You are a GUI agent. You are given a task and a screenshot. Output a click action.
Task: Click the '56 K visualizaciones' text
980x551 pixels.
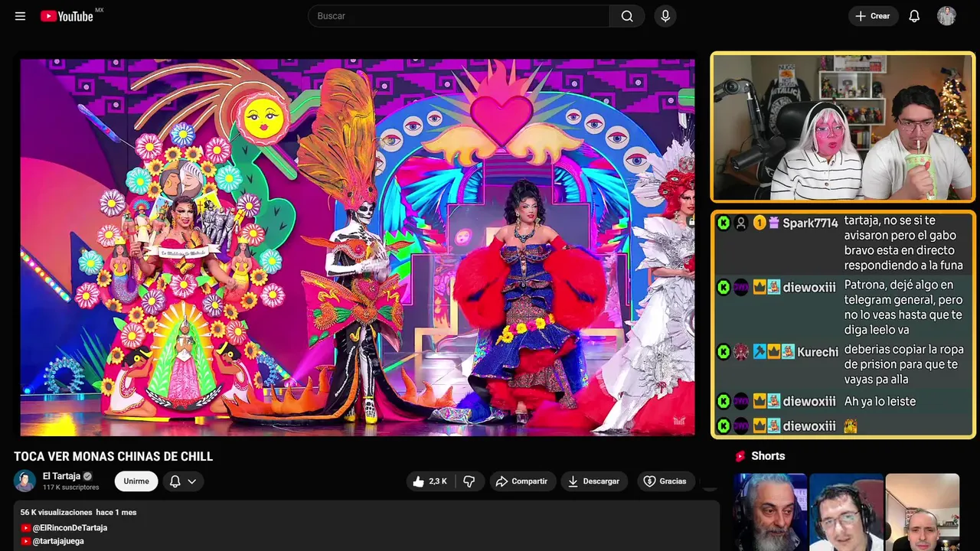point(56,513)
